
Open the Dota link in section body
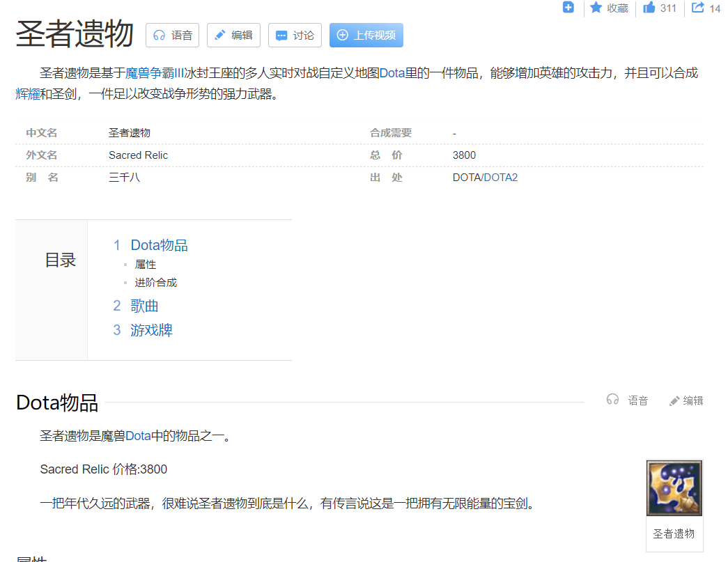click(x=138, y=436)
